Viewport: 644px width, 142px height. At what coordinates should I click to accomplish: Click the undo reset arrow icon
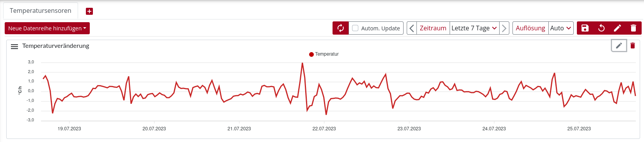601,28
